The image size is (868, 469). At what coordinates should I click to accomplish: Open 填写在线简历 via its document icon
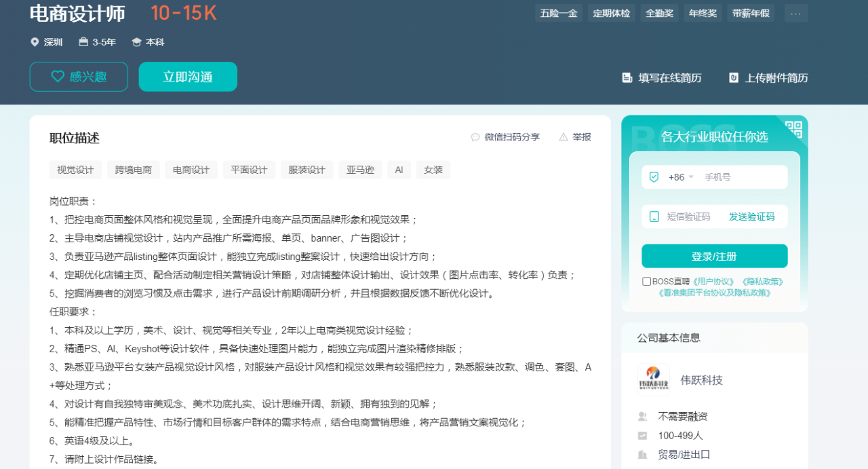627,78
